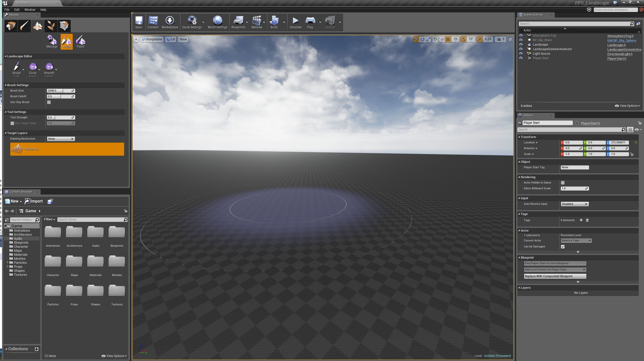The height and width of the screenshot is (361, 644).
Task: Open the Blueprints folder thumbnail
Action: (117, 232)
